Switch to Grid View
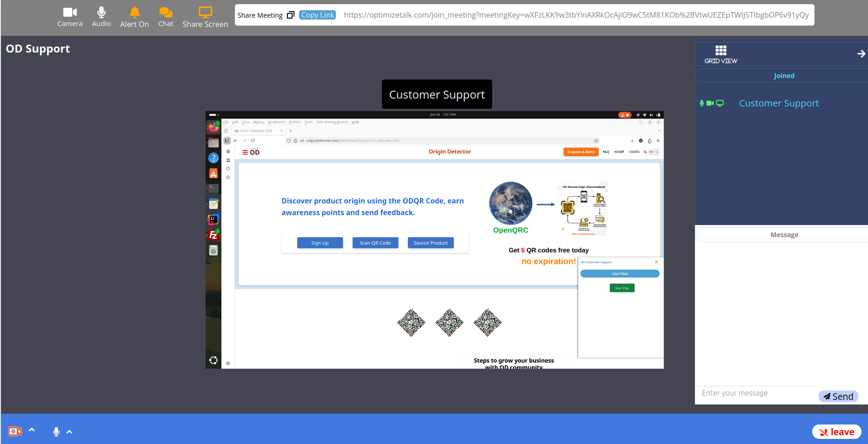868x444 pixels. click(x=721, y=49)
